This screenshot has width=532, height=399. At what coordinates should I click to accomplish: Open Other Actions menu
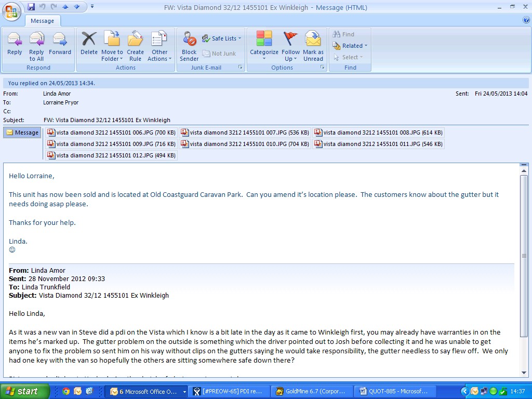(159, 46)
